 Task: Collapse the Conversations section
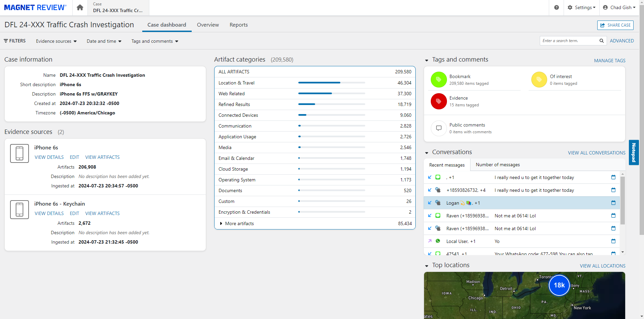click(427, 153)
